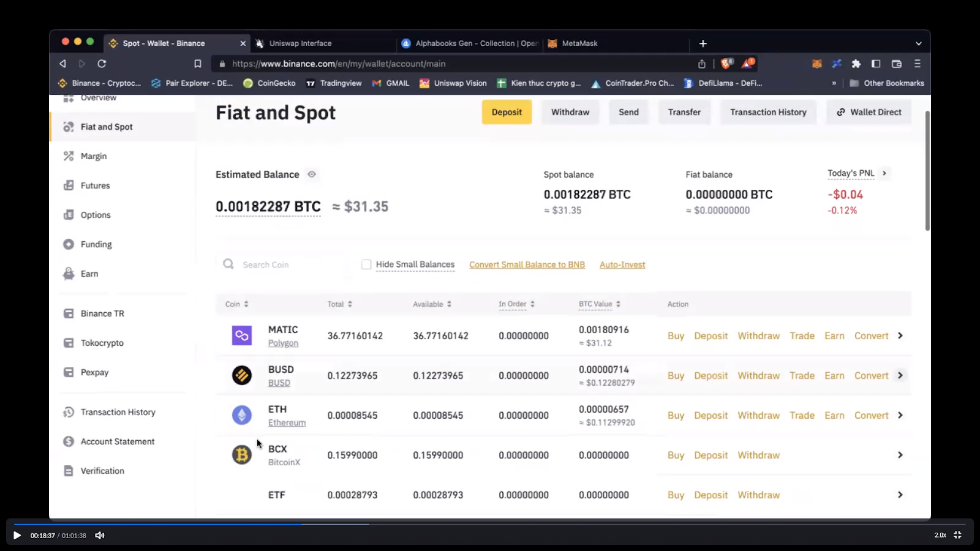This screenshot has width=980, height=551.
Task: Seek on the video progress bar
Action: [490, 524]
